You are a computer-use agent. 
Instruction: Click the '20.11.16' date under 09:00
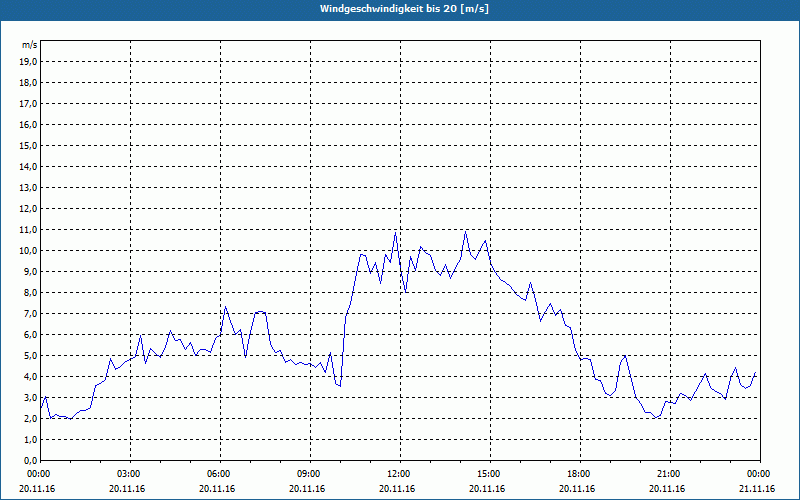(x=307, y=489)
